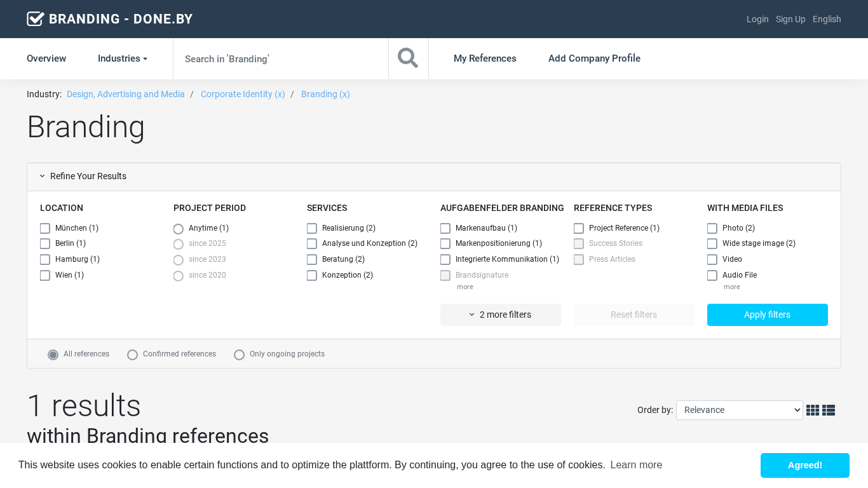This screenshot has width=868, height=488.
Task: Check the München location checkbox
Action: pos(45,228)
